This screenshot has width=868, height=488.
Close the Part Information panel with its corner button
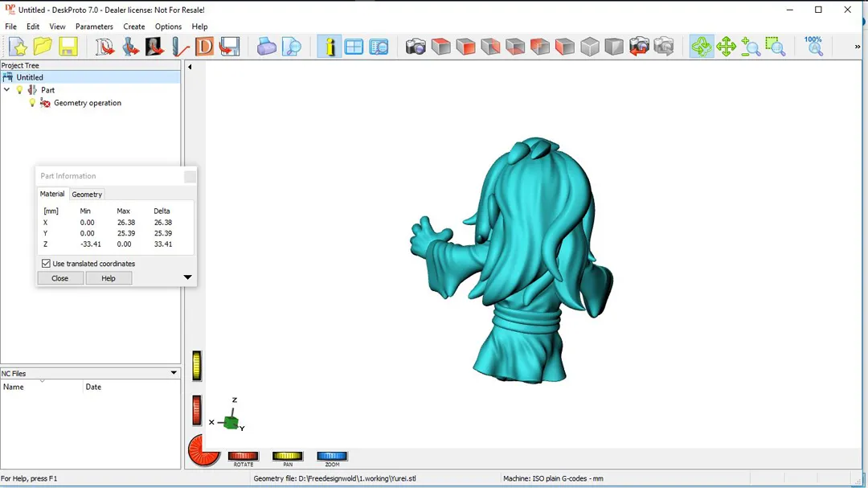190,176
